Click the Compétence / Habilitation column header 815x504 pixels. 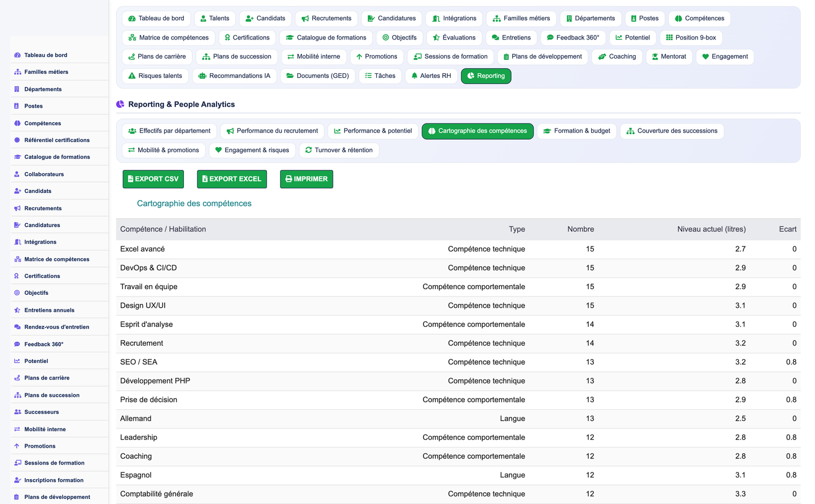coord(163,229)
